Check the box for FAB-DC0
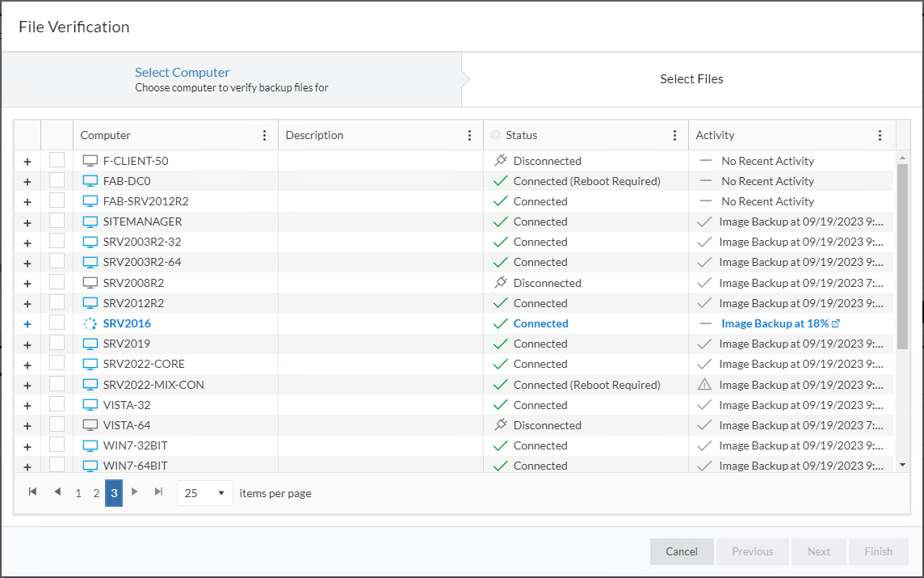924x578 pixels. [x=57, y=181]
